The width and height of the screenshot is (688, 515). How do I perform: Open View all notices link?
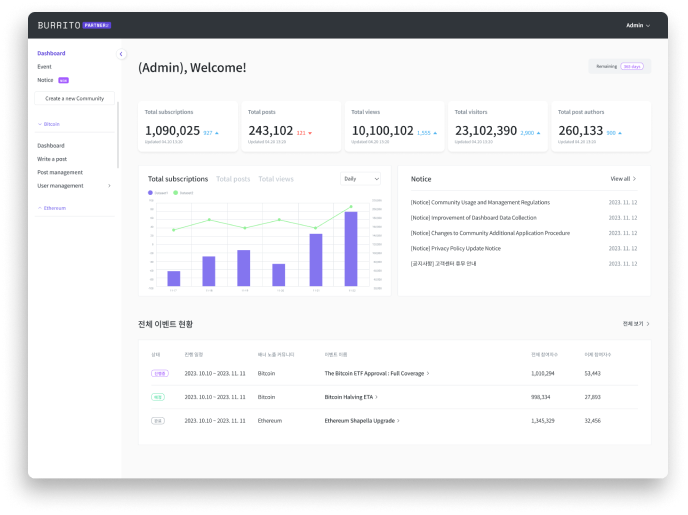(623, 179)
